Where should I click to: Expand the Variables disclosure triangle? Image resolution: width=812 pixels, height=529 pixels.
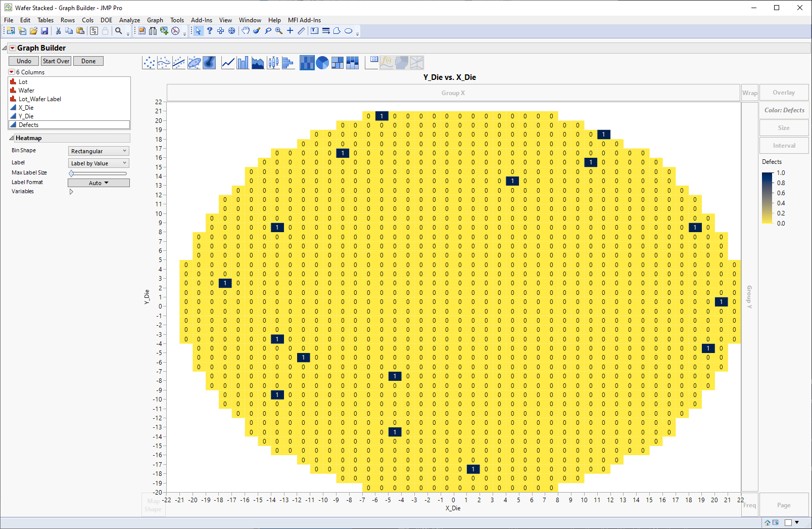[x=71, y=192]
